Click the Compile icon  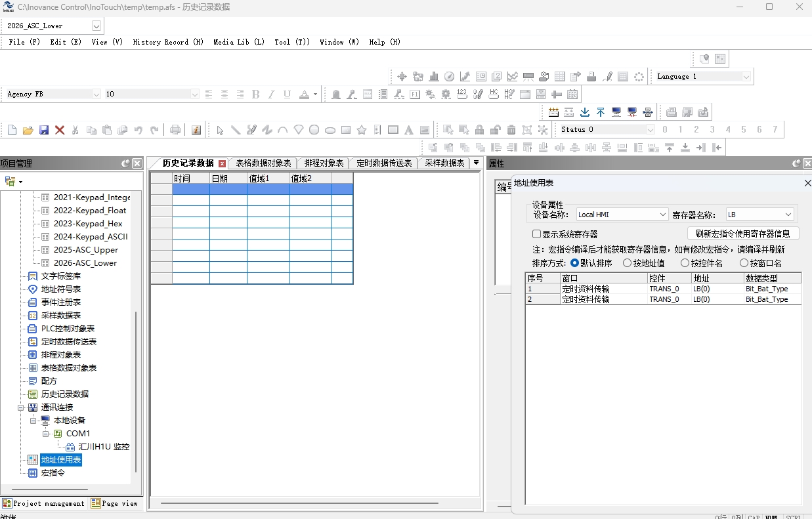(x=553, y=112)
